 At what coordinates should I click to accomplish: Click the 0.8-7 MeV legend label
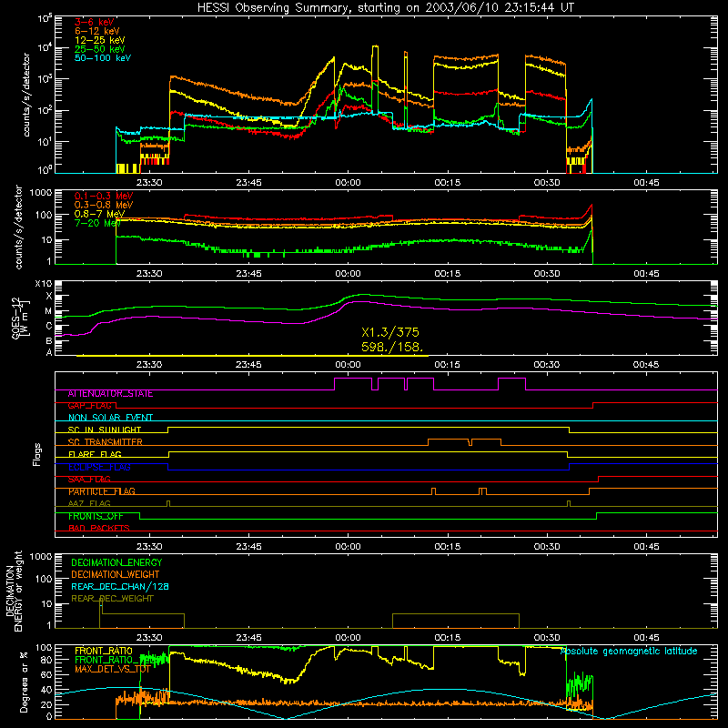click(x=99, y=214)
